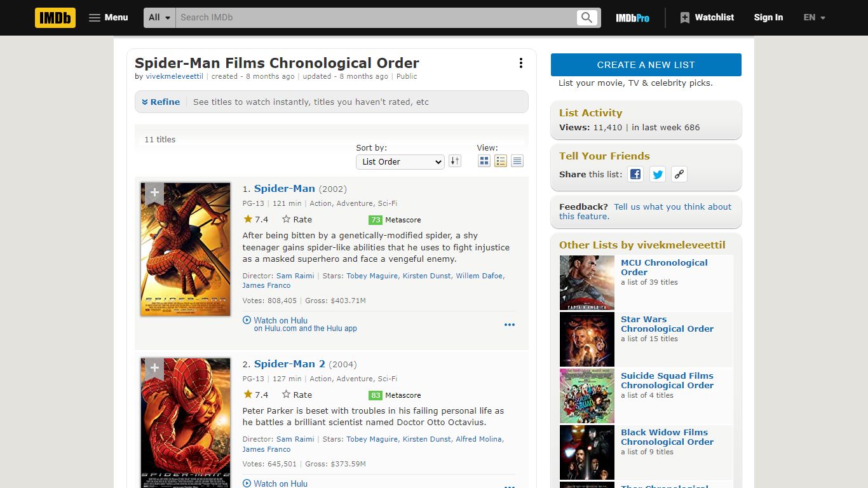Screen dimensions: 868x488
Task: Open the Suicide Squad list thumbnail
Action: (x=587, y=396)
